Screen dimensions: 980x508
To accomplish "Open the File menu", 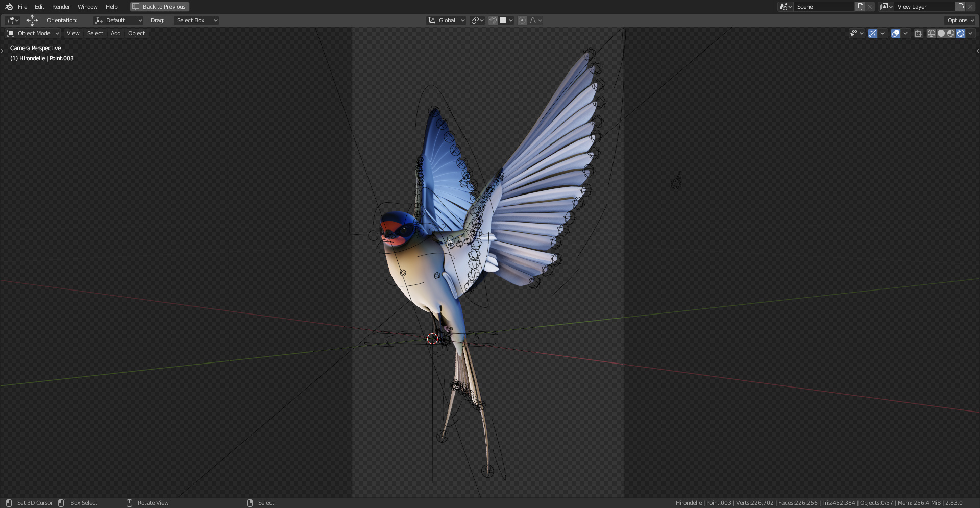I will click(x=22, y=7).
